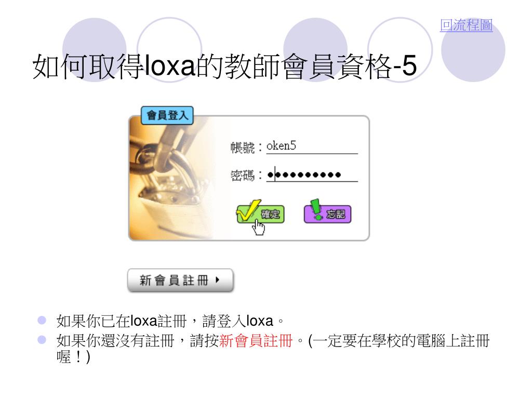Select the slide title 如何取得loxa的教師會員資格-5

(224, 66)
